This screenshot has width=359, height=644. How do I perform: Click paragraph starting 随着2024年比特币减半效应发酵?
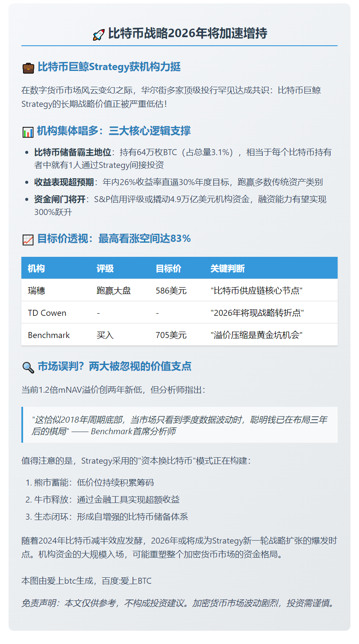click(179, 548)
